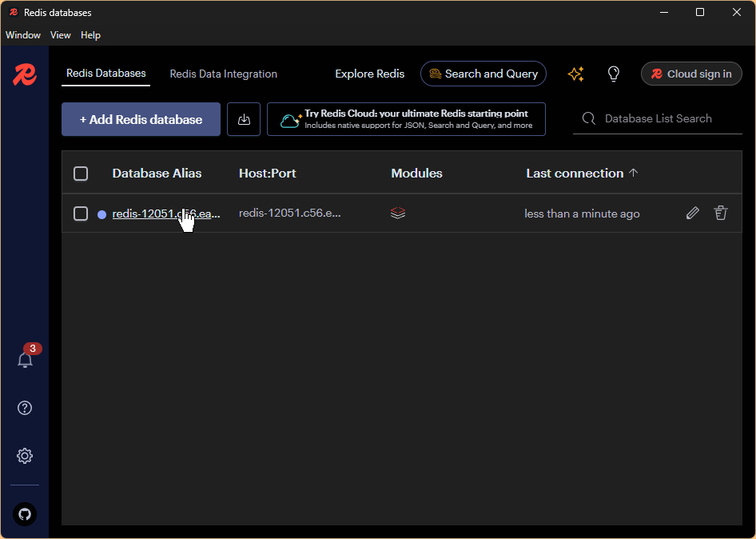Open settings with the gear icon
The width and height of the screenshot is (756, 539).
click(25, 456)
